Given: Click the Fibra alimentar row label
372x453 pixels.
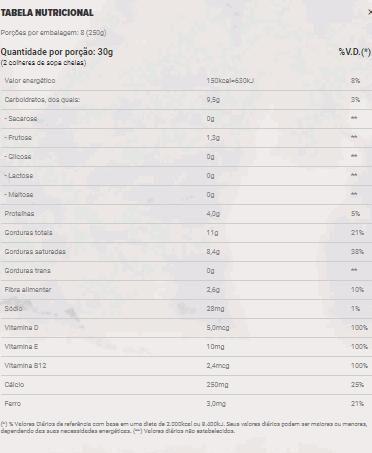Looking at the screenshot, I should (28, 290).
